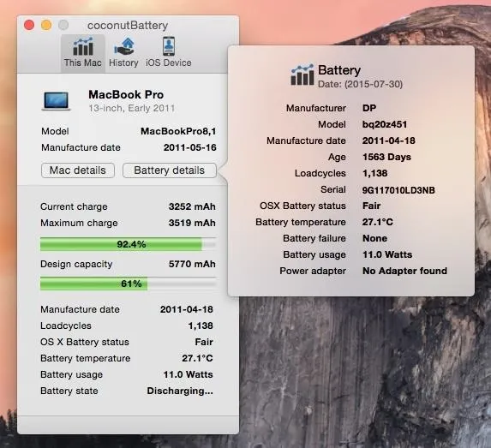This screenshot has width=491, height=448.
Task: Open the History toolbar icon
Action: (x=124, y=46)
